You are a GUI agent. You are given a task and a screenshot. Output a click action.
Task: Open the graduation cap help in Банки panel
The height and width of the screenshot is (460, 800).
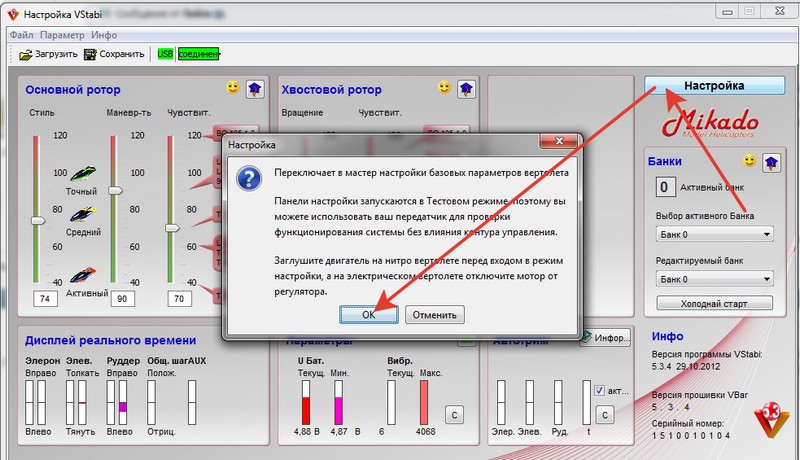tap(771, 161)
